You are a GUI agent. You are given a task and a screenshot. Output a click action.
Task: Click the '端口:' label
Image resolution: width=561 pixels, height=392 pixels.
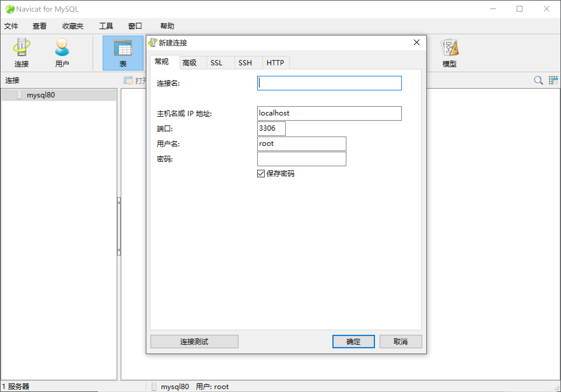[165, 129]
